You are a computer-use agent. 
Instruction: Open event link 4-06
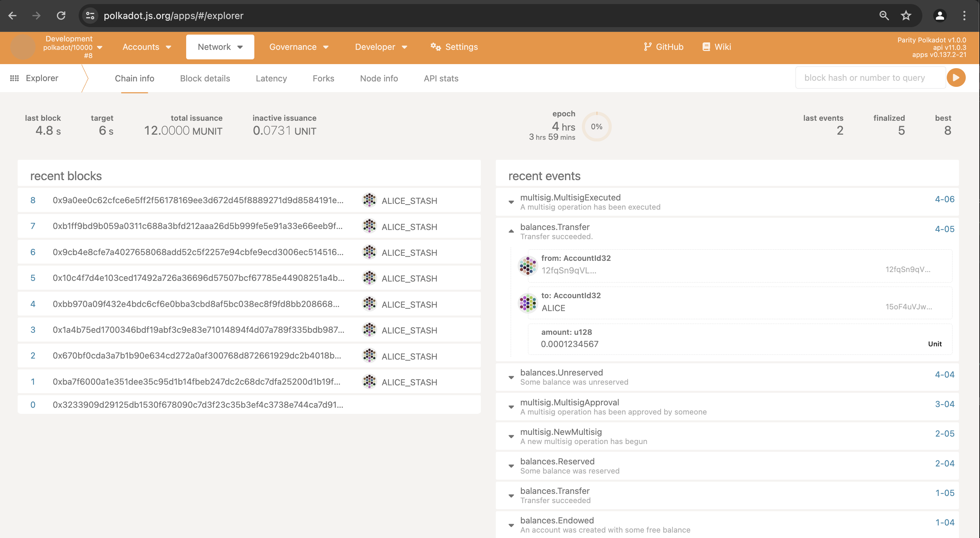(x=944, y=199)
